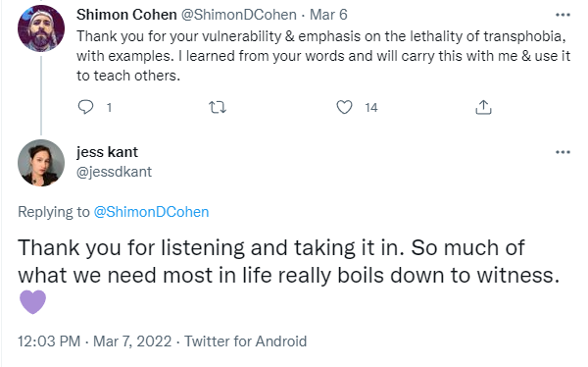Open more options on Shimon Cohen's tweet
This screenshot has width=588, height=367.
(x=563, y=15)
